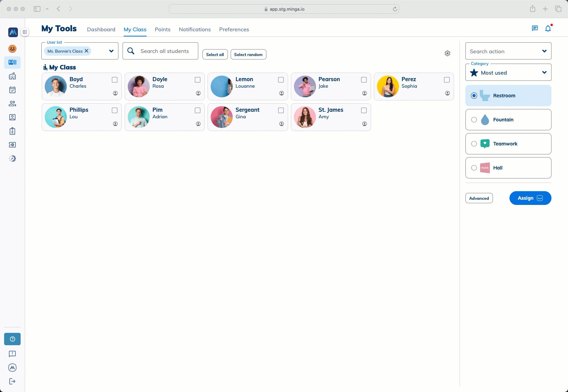Check the box for Doyle Rosa
This screenshot has height=392, width=568.
(x=198, y=80)
